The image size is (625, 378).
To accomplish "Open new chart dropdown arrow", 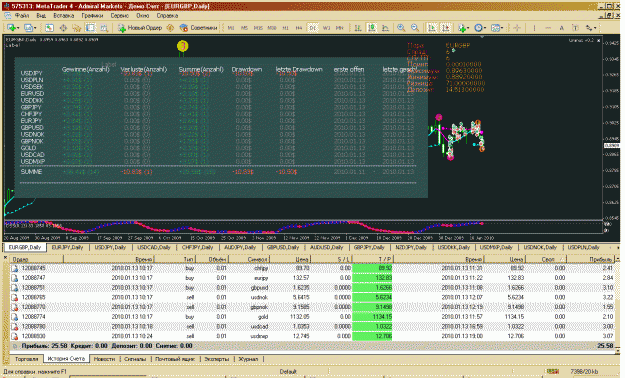I will [18, 28].
